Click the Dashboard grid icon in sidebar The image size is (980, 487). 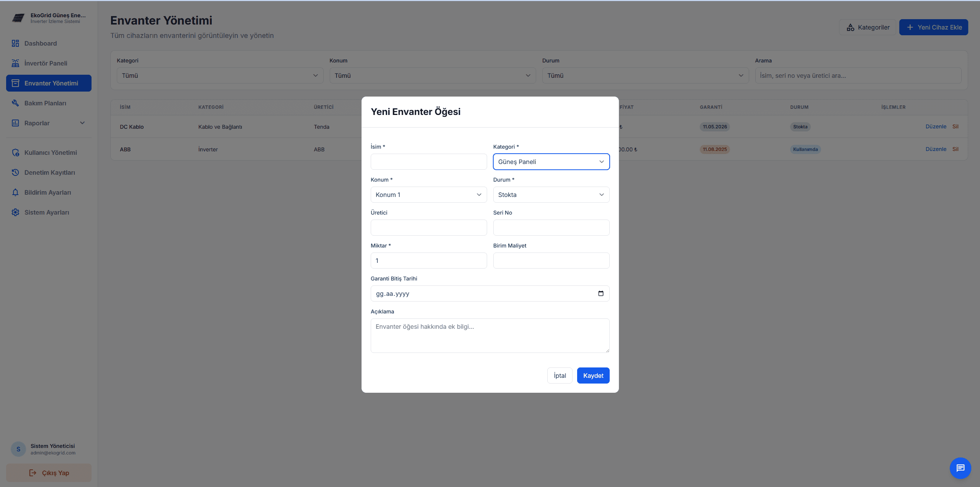click(15, 43)
